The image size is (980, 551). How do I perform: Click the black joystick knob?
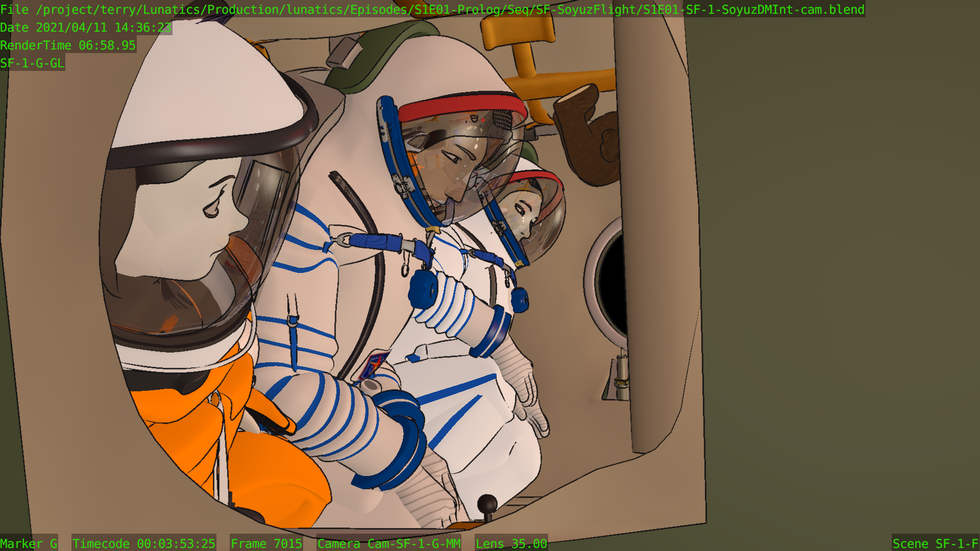[487, 504]
